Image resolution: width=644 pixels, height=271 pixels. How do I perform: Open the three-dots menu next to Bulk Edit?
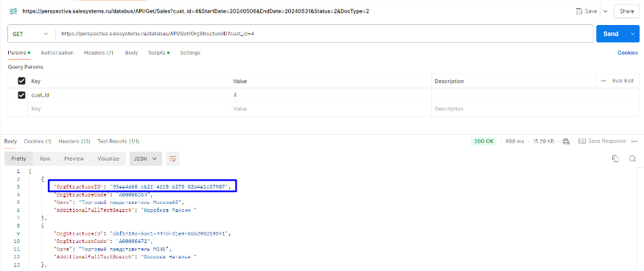(x=603, y=81)
